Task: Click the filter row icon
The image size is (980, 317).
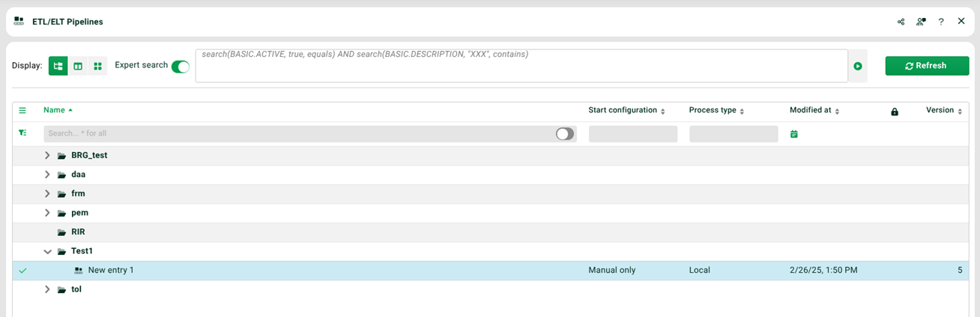Action: coord(22,133)
